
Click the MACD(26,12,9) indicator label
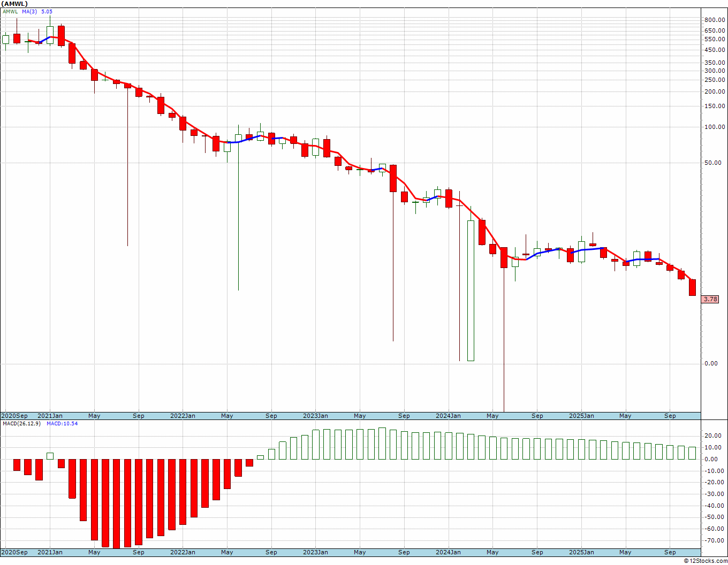coord(22,423)
